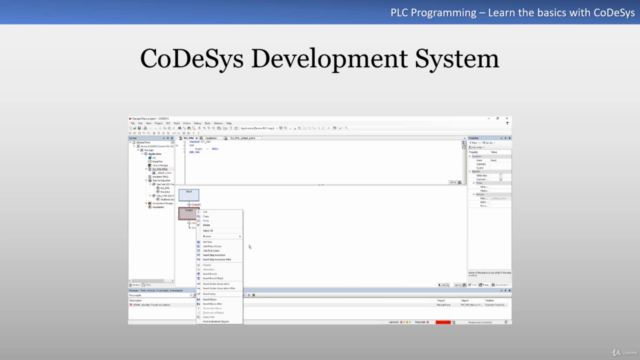
Task: Click the red status indicator in status bar
Action: [x=443, y=322]
